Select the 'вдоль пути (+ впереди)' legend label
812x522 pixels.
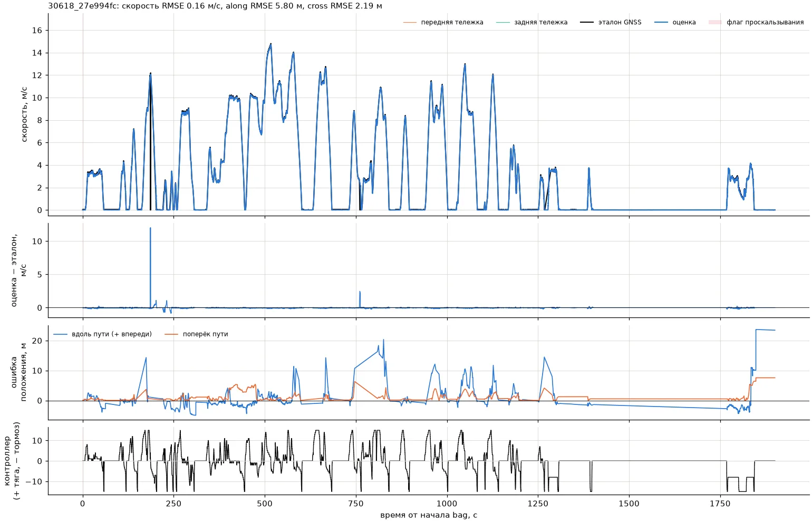pos(112,334)
